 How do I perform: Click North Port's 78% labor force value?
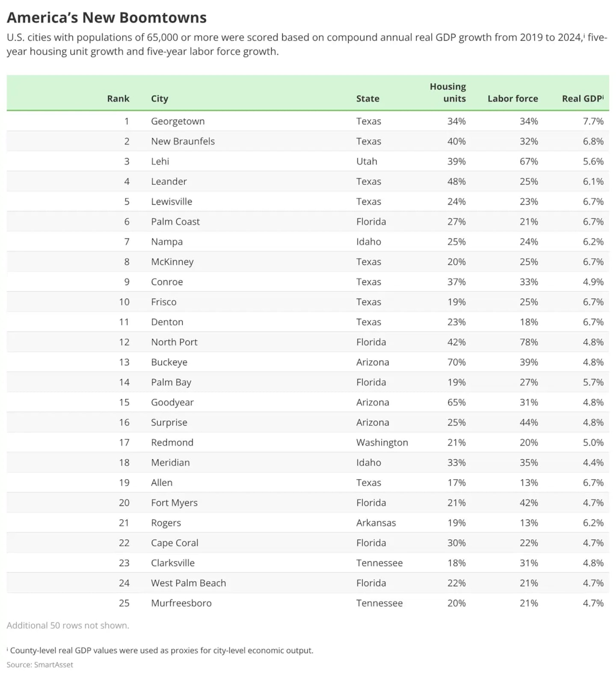tap(529, 342)
